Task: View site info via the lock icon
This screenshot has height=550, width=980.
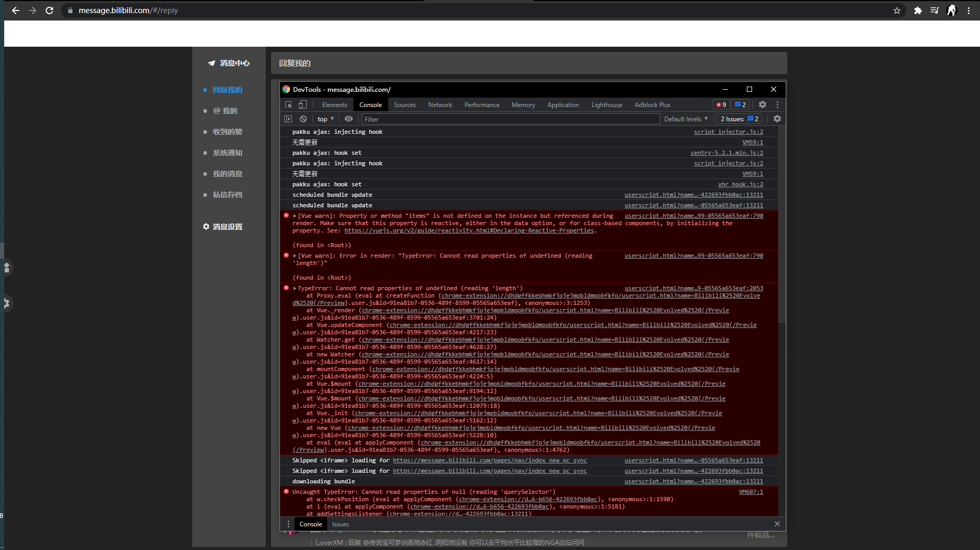Action: click(70, 10)
